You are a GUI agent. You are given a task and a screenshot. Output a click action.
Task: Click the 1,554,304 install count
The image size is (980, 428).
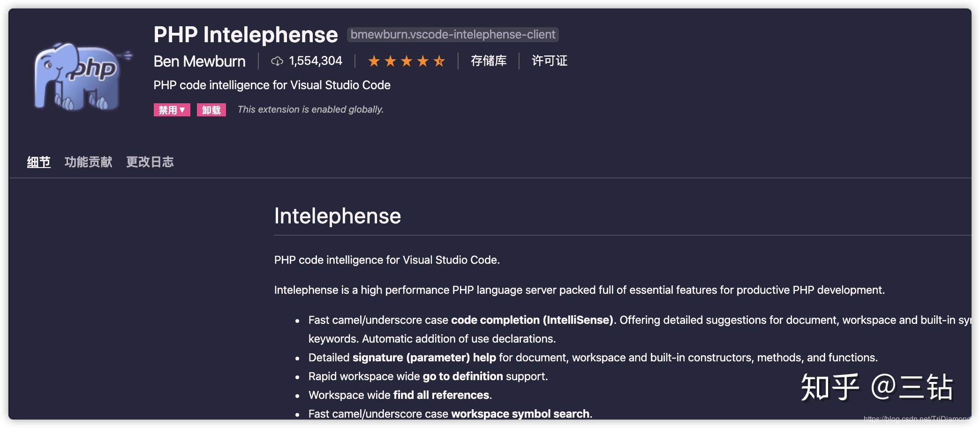click(x=316, y=61)
